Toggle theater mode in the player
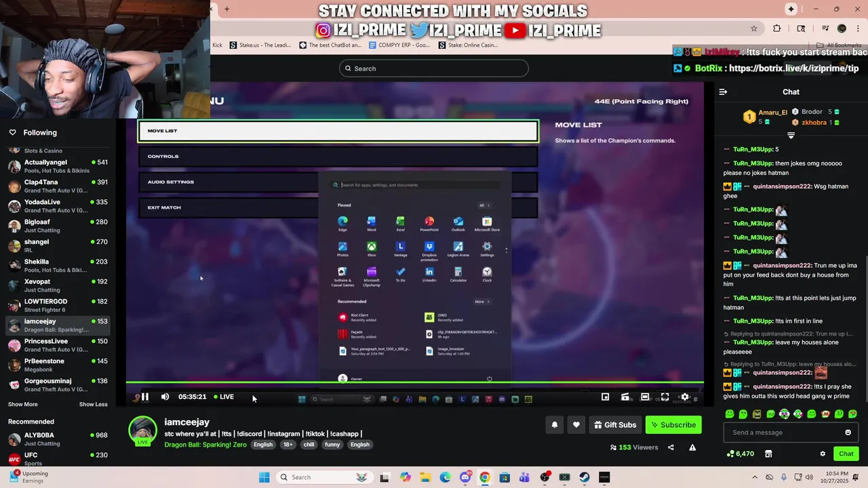This screenshot has height=488, width=868. click(645, 397)
